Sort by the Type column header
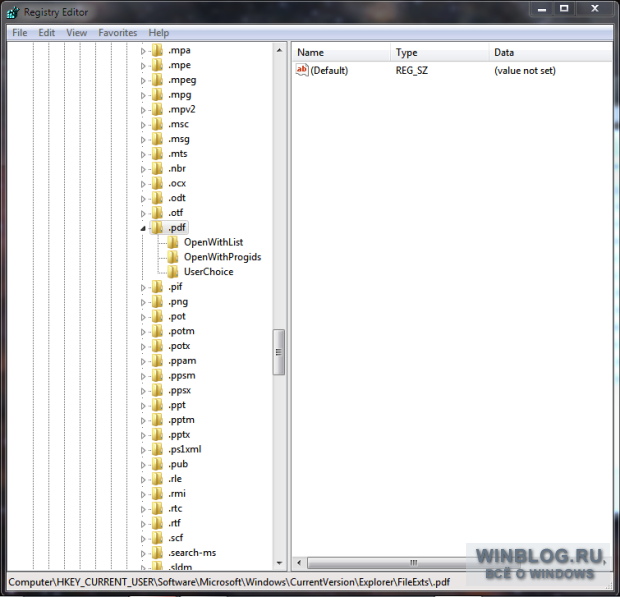The height and width of the screenshot is (597, 620). click(440, 53)
